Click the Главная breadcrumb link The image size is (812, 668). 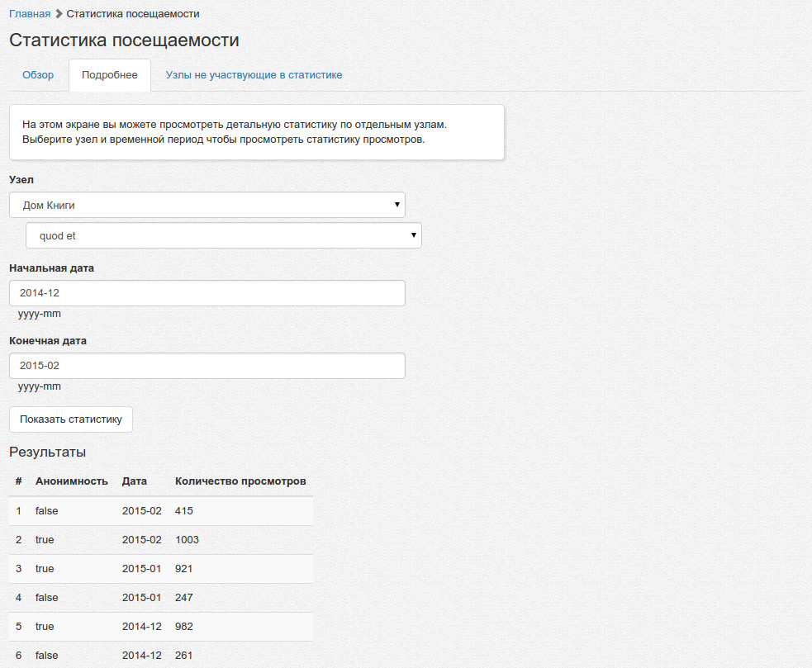pyautogui.click(x=30, y=14)
